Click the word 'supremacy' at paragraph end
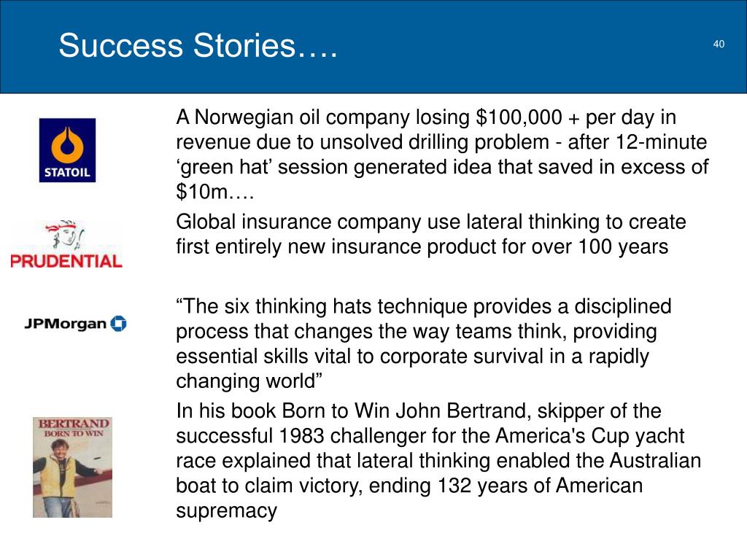The image size is (747, 560). click(226, 511)
